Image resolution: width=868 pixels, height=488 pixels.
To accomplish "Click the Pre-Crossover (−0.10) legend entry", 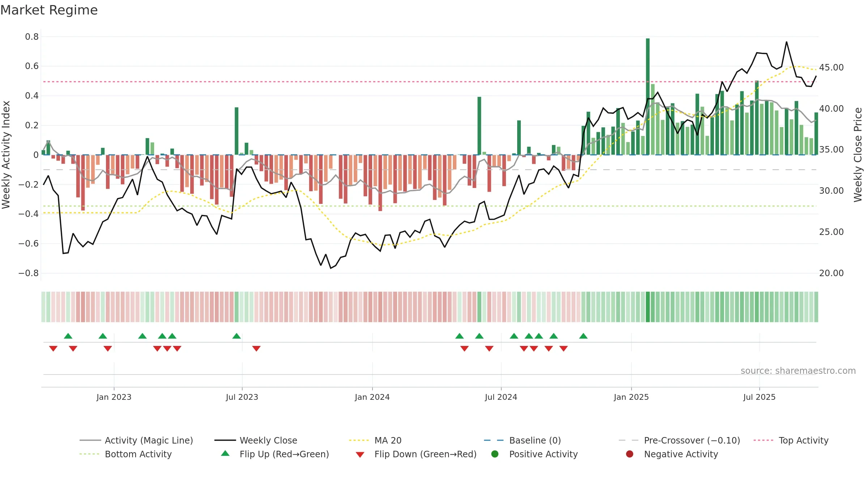I will [679, 440].
